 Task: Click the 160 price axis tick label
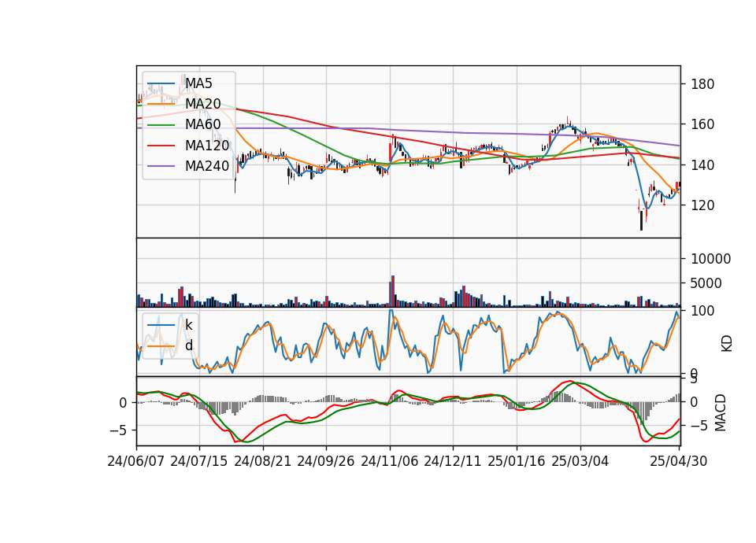tap(702, 124)
